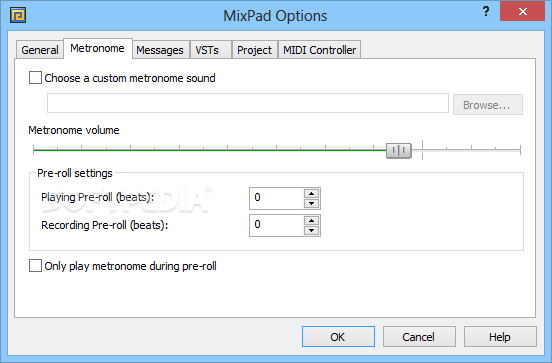
Task: Select the Project tab
Action: coord(255,50)
